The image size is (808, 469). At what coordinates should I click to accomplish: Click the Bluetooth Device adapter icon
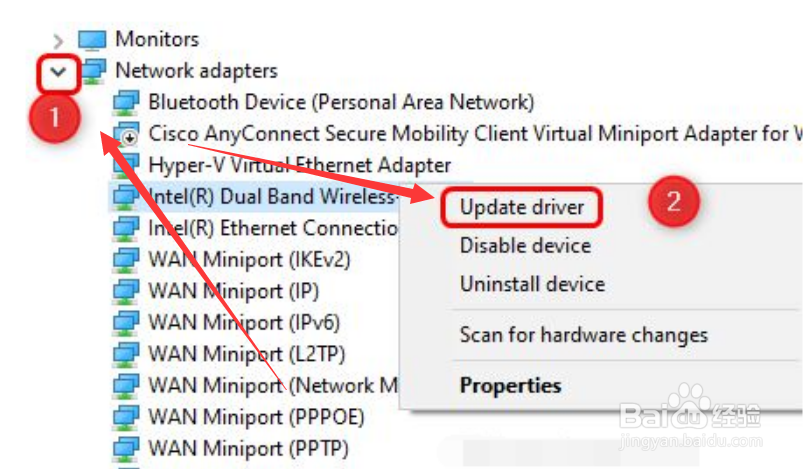[126, 102]
